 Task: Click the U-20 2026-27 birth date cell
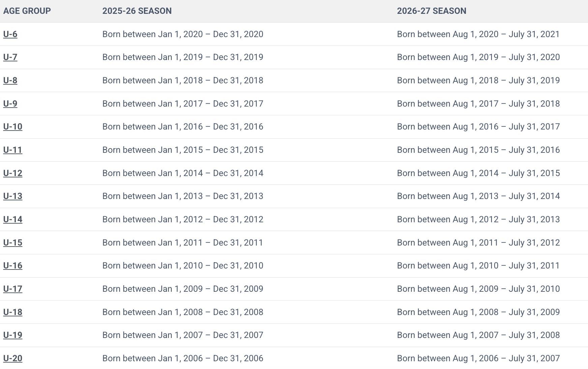tap(478, 358)
